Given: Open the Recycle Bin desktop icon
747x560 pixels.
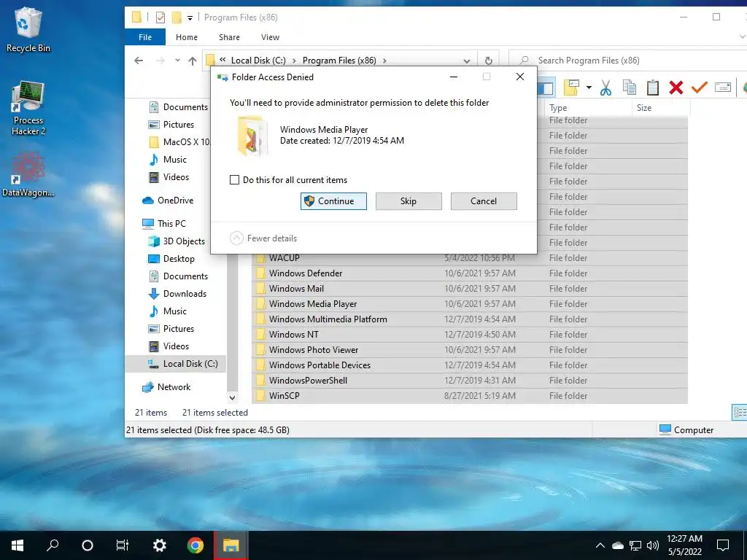Looking at the screenshot, I should click(28, 29).
